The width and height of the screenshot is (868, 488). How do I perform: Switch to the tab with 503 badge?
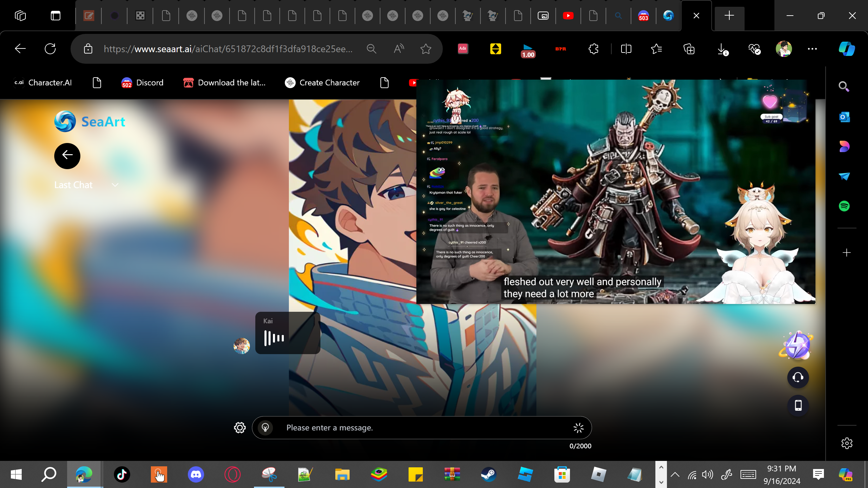643,16
